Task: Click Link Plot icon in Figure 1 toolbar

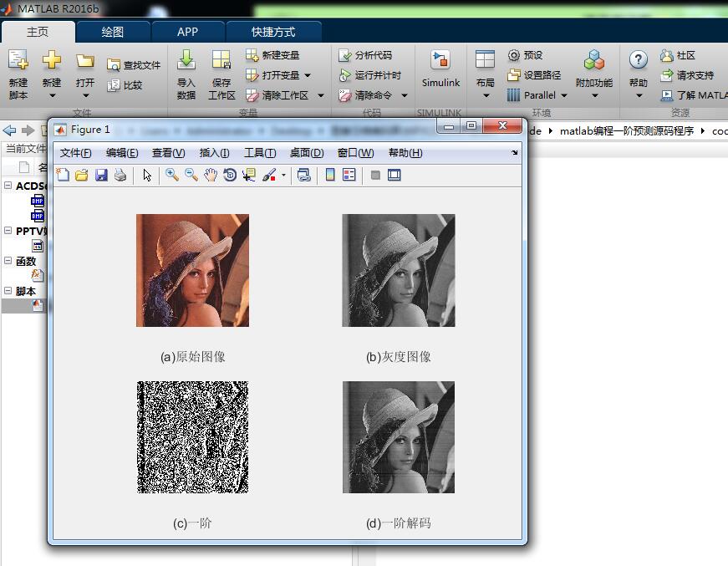Action: 303,175
